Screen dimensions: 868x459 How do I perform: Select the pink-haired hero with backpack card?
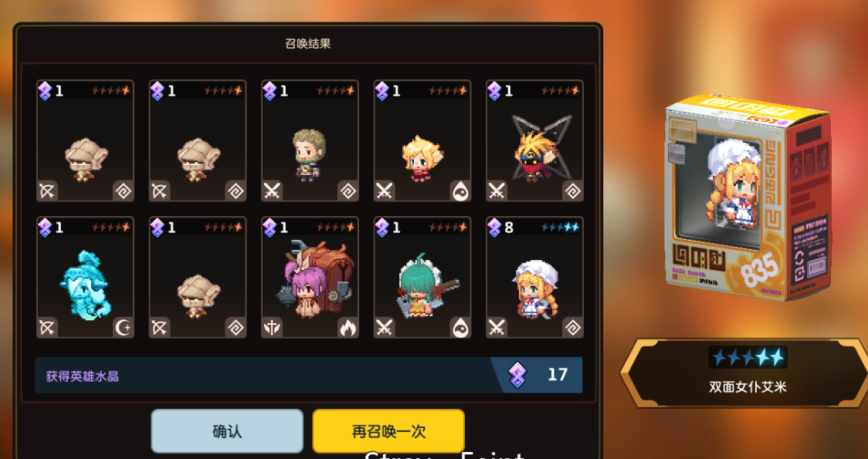click(x=310, y=277)
